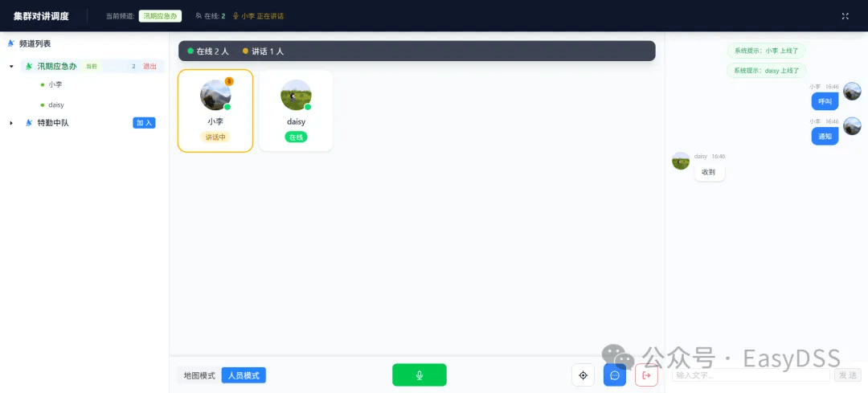Toggle the blue chat panel icon
This screenshot has width=868, height=393.
click(x=615, y=375)
